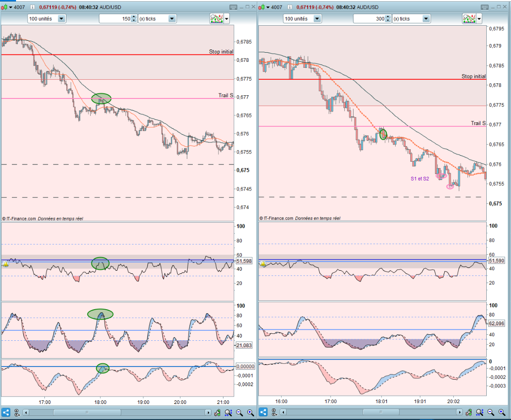The image size is (511, 420).
Task: Click the candlestick chart-style icon in the left window
Action: coord(4,7)
